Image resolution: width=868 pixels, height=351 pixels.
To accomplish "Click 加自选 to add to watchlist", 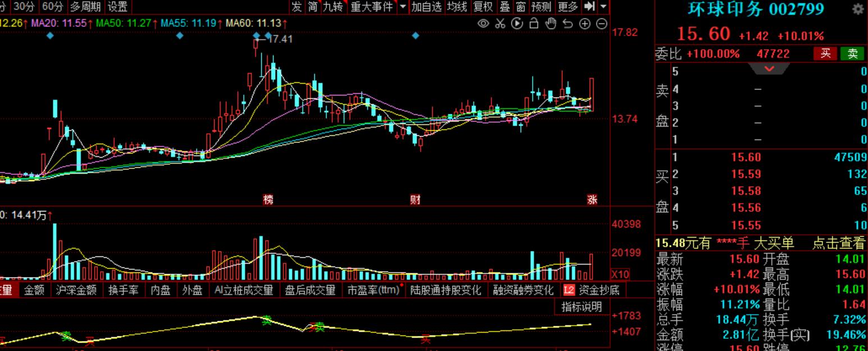I will [426, 7].
